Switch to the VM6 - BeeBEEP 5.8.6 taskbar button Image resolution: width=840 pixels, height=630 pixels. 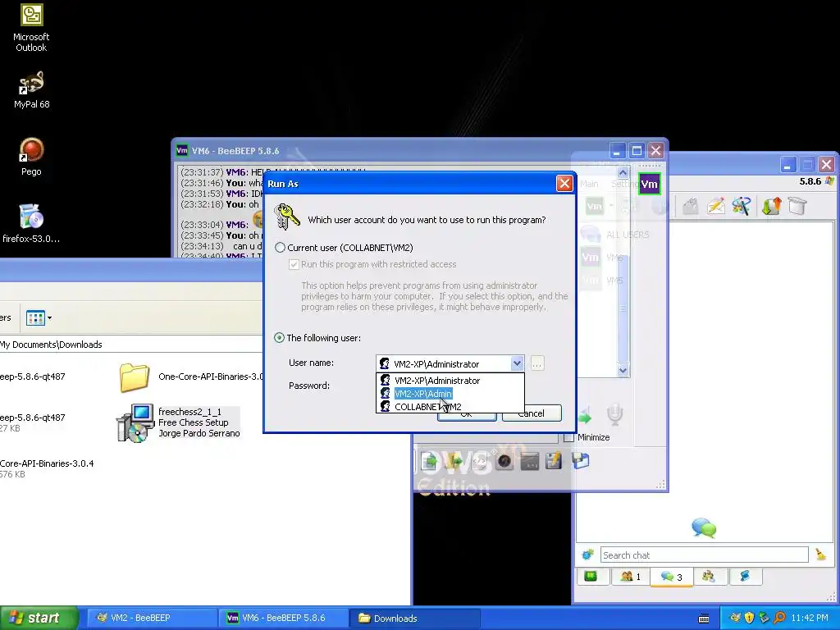coord(283,618)
